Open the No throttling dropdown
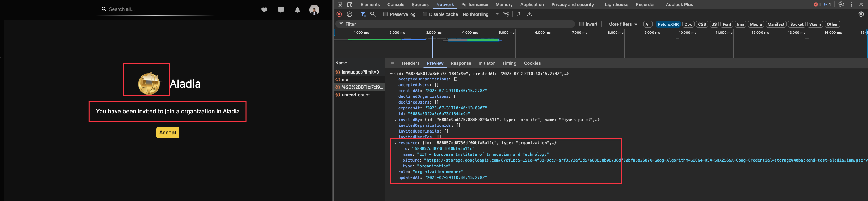 pos(481,14)
